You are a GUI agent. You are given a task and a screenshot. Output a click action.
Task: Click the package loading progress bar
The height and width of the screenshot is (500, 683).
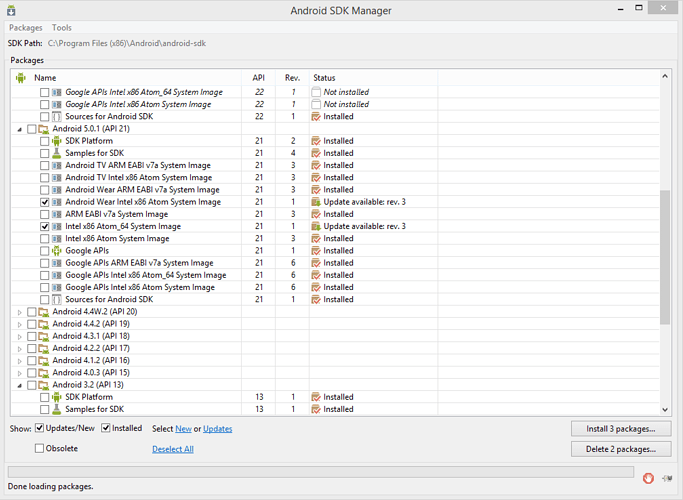click(321, 472)
